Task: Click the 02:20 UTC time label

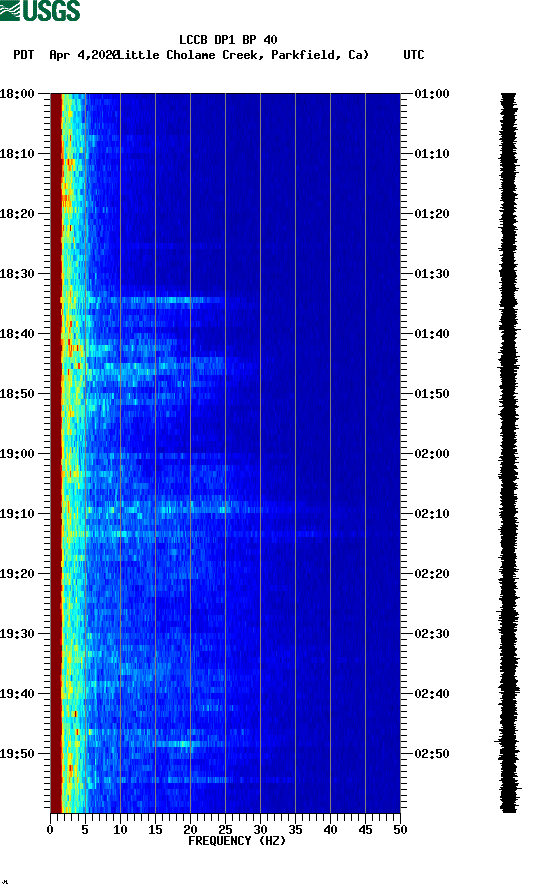Action: (432, 574)
